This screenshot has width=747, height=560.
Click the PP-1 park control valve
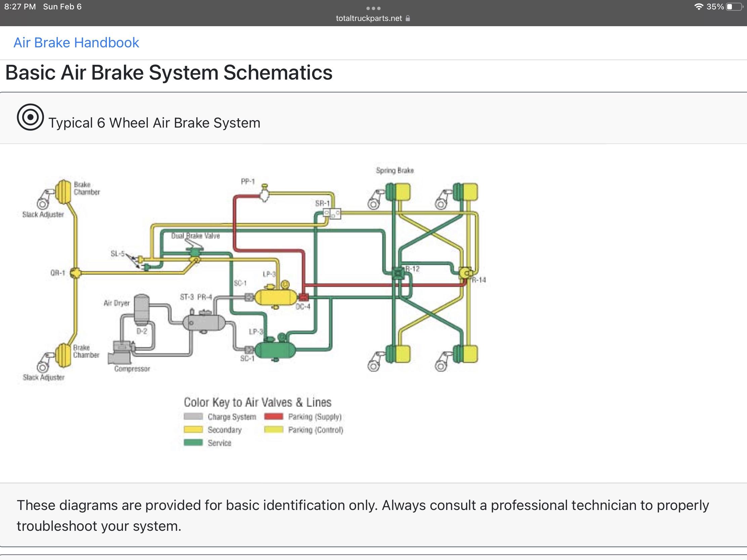pos(264,193)
